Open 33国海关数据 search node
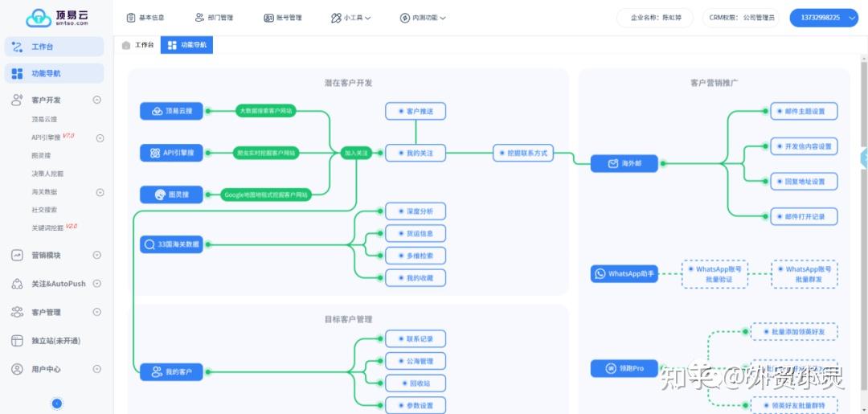 171,244
